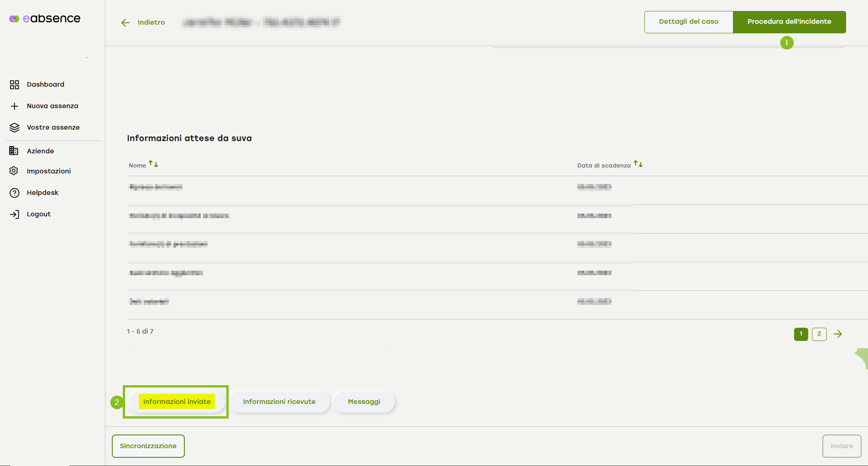Screen dimensions: 868x466
Task: Open Impostazioni in sidebar
Action: pyautogui.click(x=49, y=171)
